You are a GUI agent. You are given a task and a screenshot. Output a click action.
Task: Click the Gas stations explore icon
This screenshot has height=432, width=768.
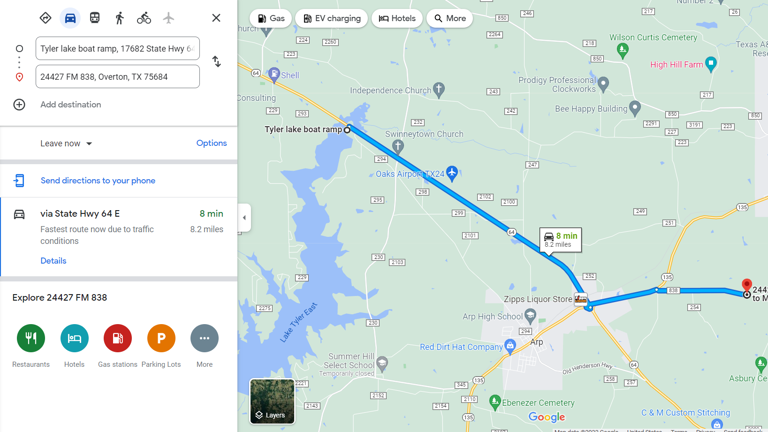pos(118,338)
